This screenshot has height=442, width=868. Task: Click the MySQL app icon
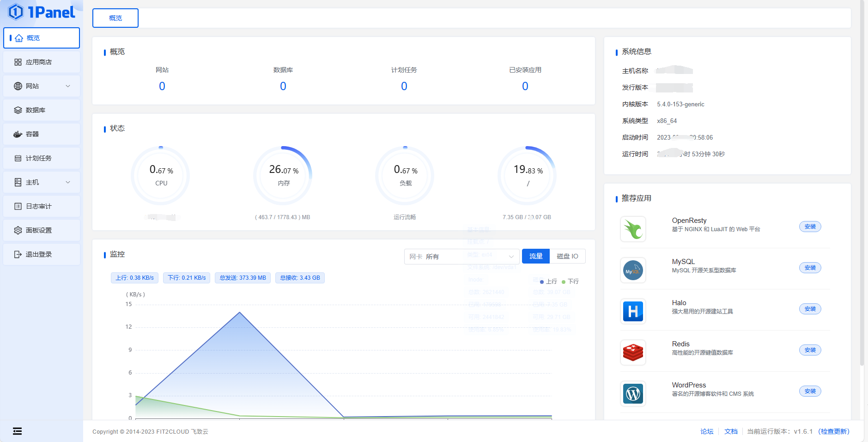point(633,270)
